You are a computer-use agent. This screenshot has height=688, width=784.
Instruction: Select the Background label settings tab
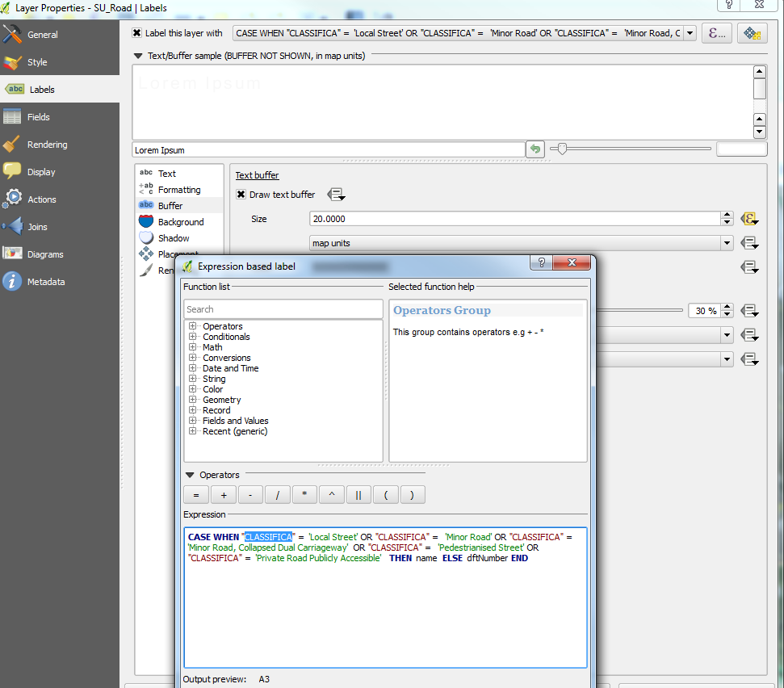click(x=180, y=222)
